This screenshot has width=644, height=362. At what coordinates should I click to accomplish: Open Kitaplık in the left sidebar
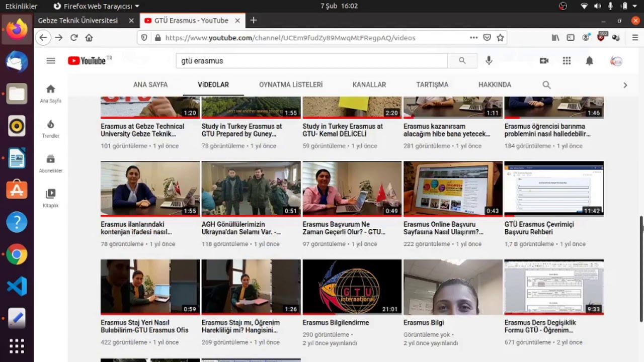point(50,198)
